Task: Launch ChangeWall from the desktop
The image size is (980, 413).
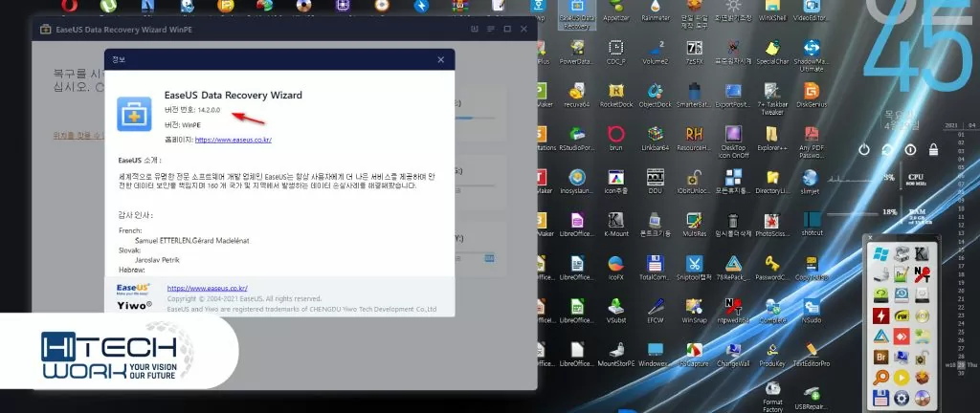Action: [733, 354]
